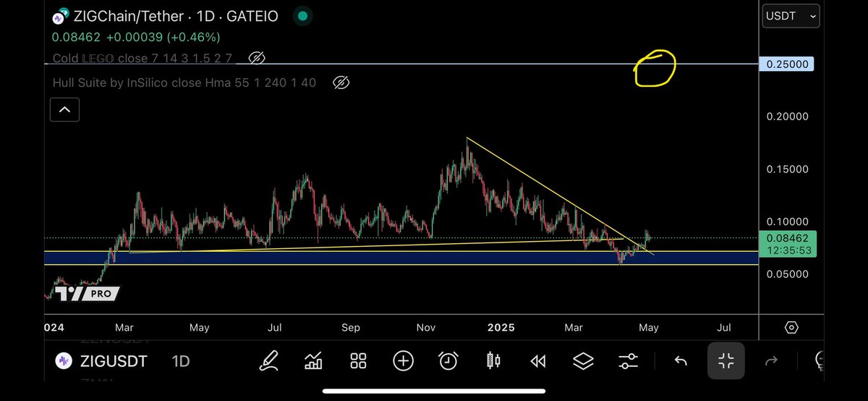Screen dimensions: 868x401
Task: Click the 0.15000 price axis label
Action: pyautogui.click(x=788, y=169)
